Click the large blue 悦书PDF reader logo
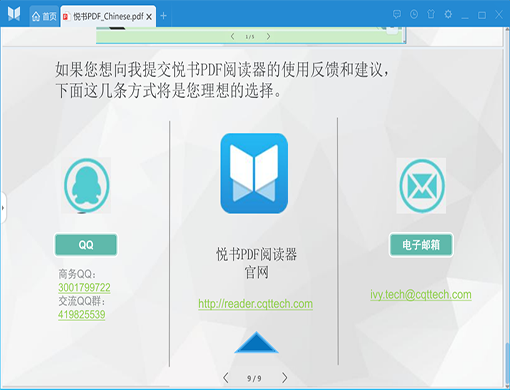Screen dimensions: 510x390 [254, 173]
